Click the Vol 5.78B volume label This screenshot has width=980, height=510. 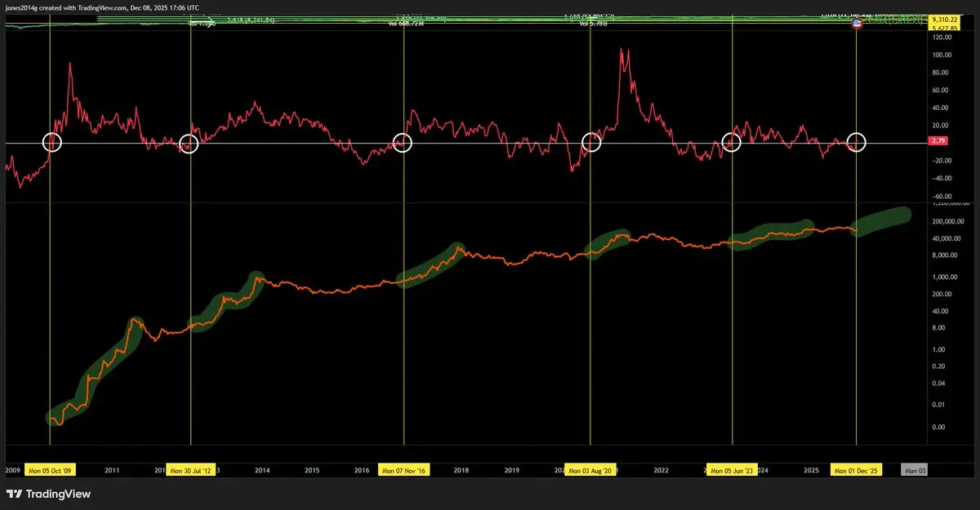594,24
